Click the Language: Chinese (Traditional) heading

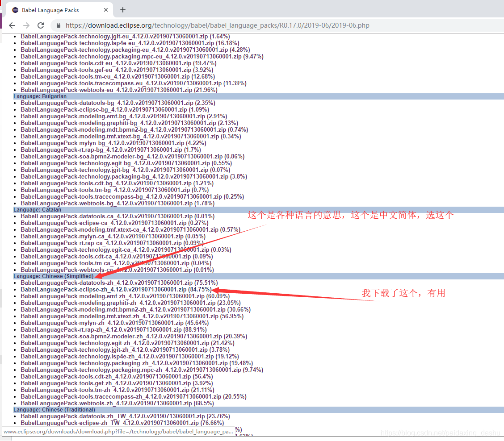(x=55, y=410)
